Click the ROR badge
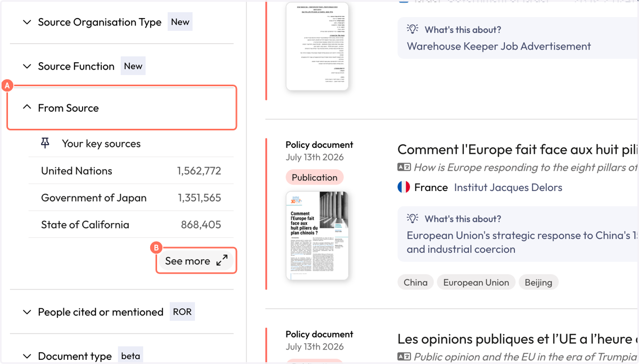This screenshot has height=364, width=639. pos(182,312)
